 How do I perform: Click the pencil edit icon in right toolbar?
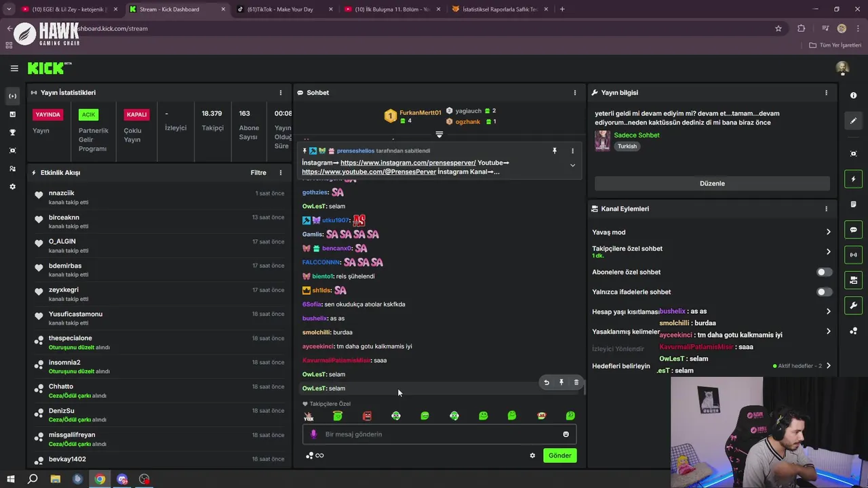(853, 121)
